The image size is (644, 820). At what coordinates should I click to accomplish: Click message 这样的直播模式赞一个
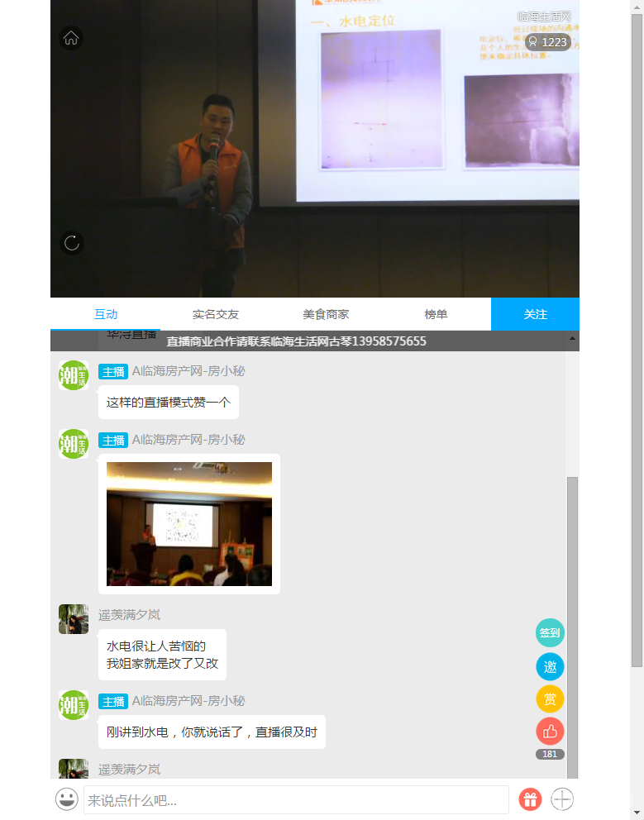click(169, 403)
